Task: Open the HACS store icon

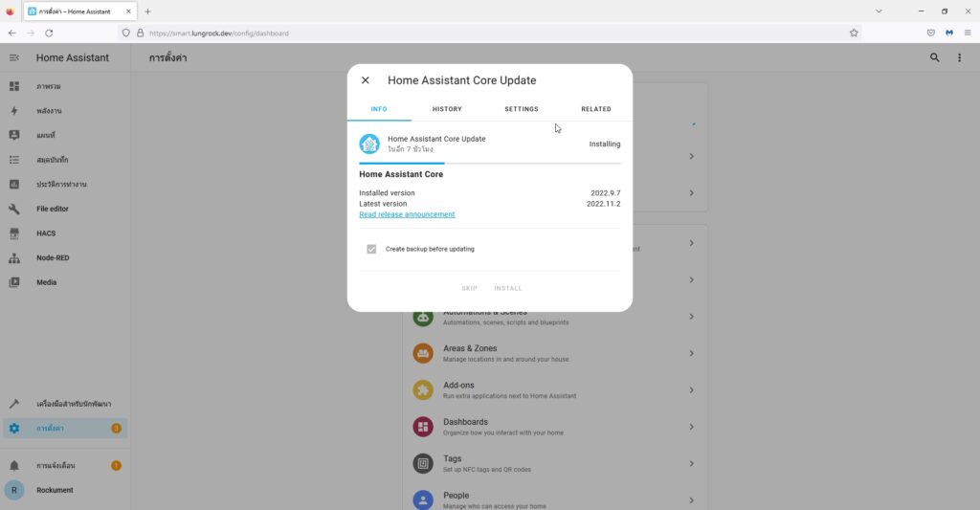Action: click(13, 233)
